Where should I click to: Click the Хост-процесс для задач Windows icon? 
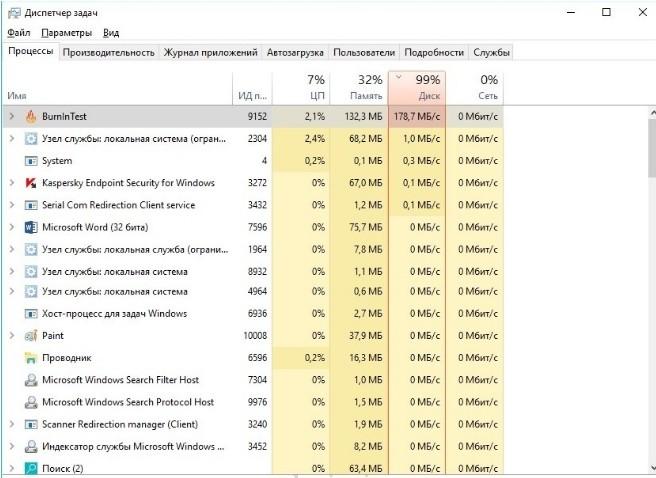pos(31,313)
